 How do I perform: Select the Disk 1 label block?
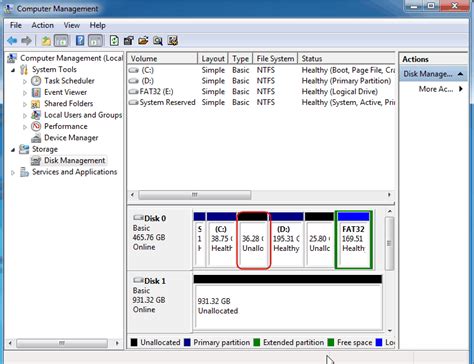pyautogui.click(x=159, y=301)
